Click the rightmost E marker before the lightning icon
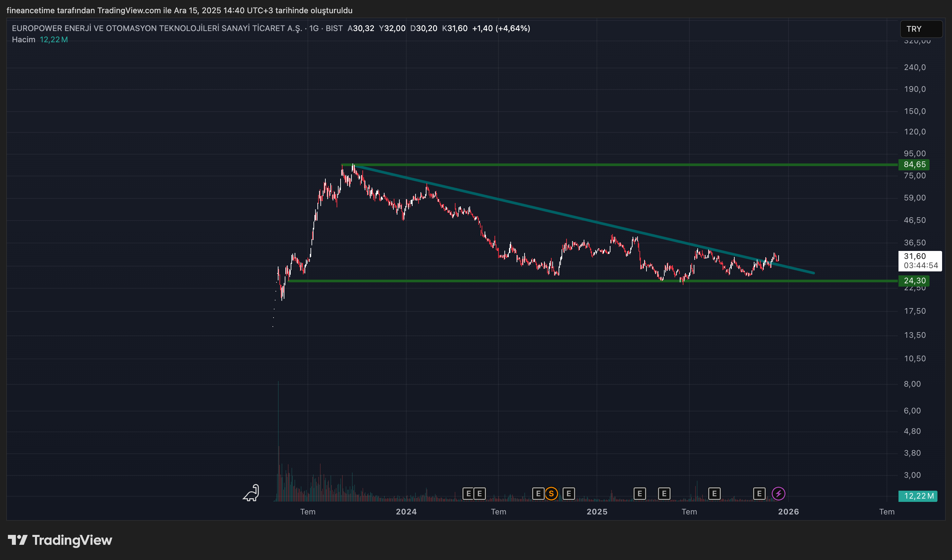Image resolution: width=952 pixels, height=560 pixels. point(759,493)
